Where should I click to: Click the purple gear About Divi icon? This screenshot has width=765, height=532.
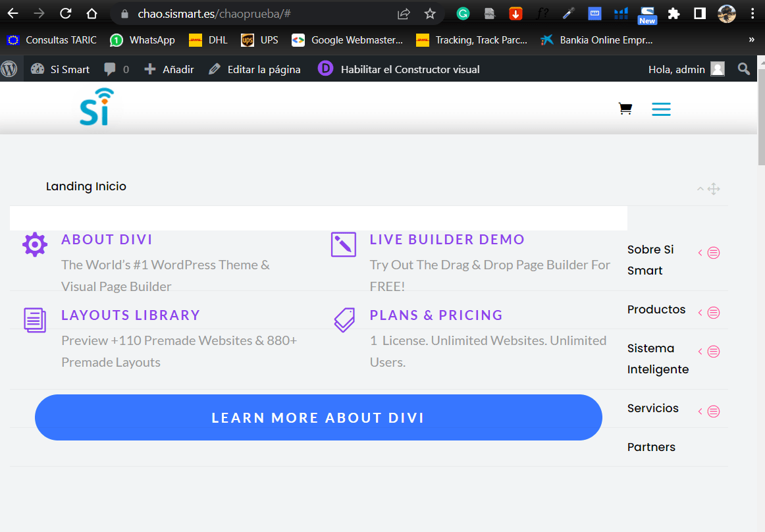(x=35, y=244)
